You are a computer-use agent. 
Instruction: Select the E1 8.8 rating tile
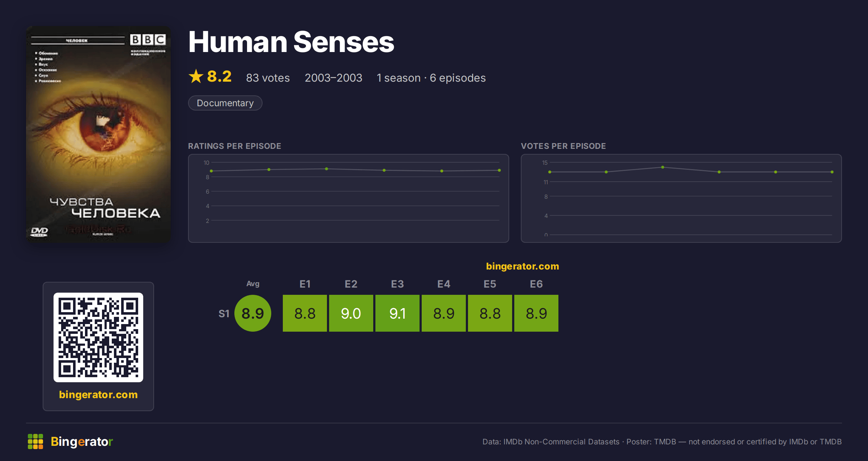click(305, 313)
